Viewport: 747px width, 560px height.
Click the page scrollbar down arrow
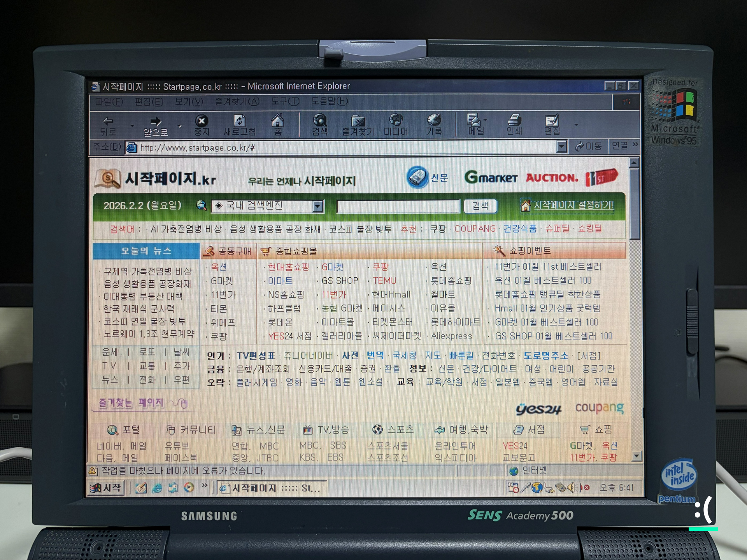[636, 455]
